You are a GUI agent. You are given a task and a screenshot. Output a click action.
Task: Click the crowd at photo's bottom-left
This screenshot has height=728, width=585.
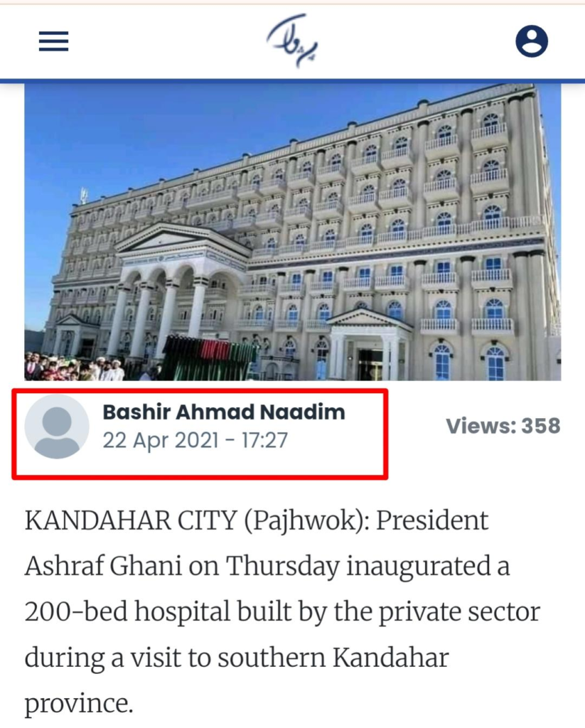point(75,368)
